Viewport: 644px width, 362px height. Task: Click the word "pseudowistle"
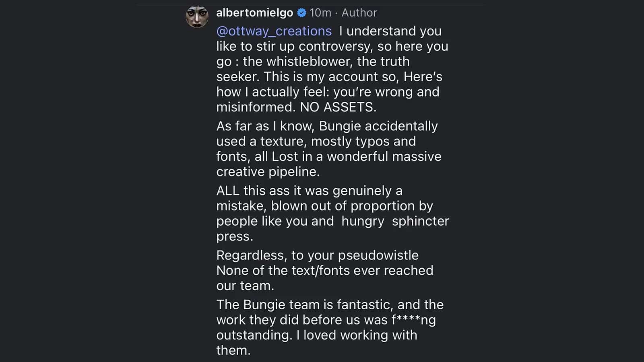(378, 255)
